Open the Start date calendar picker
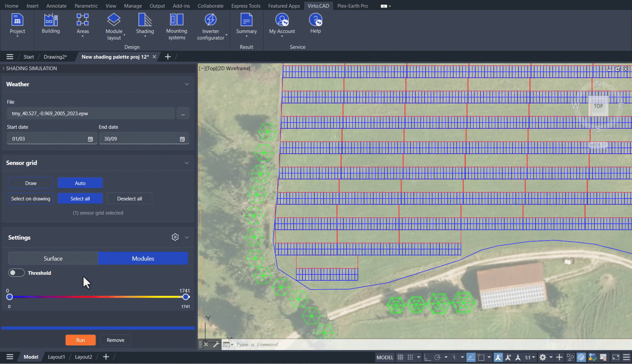This screenshot has width=632, height=364. [x=90, y=139]
